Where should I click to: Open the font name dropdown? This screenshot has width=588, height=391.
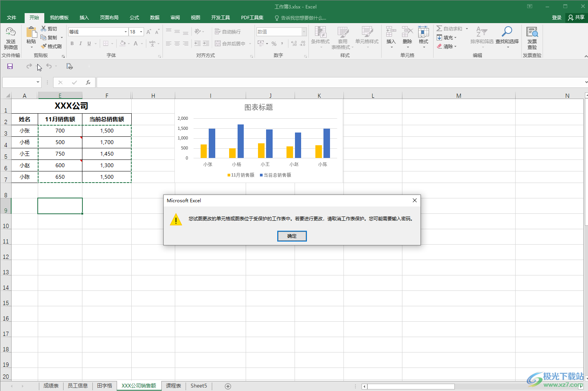126,32
